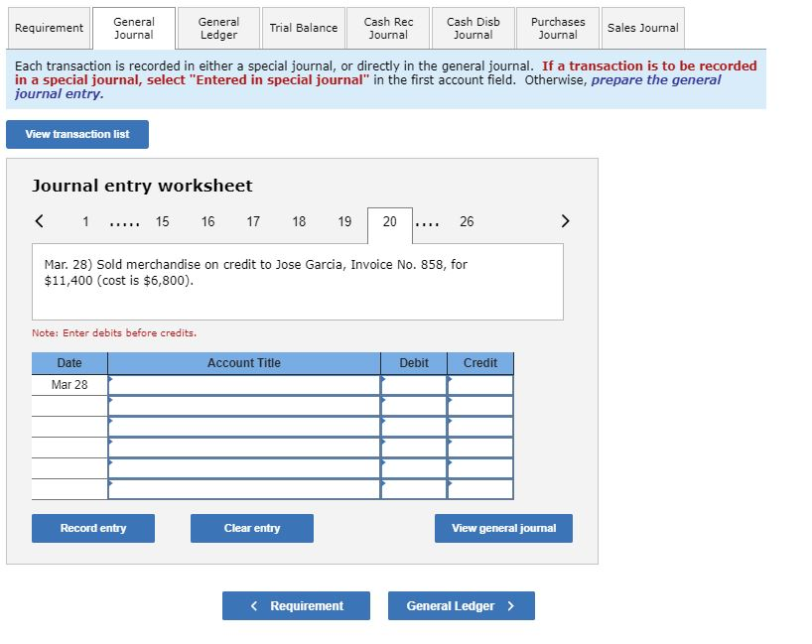Image resolution: width=812 pixels, height=644 pixels.
Task: Jump to journal entry 16
Action: pos(207,221)
